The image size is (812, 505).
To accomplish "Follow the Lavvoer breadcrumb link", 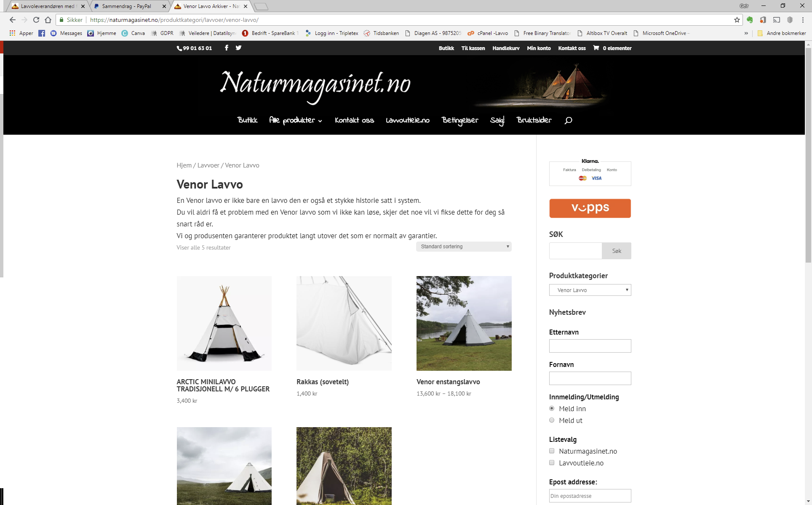I will (x=208, y=165).
